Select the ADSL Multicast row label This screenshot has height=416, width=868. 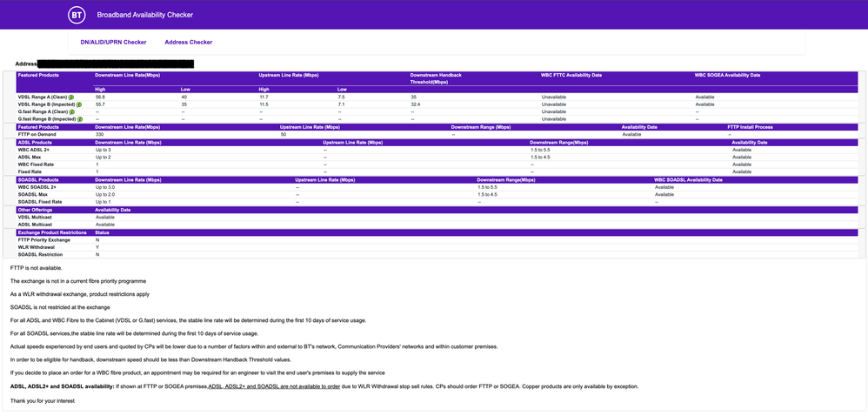(x=35, y=225)
